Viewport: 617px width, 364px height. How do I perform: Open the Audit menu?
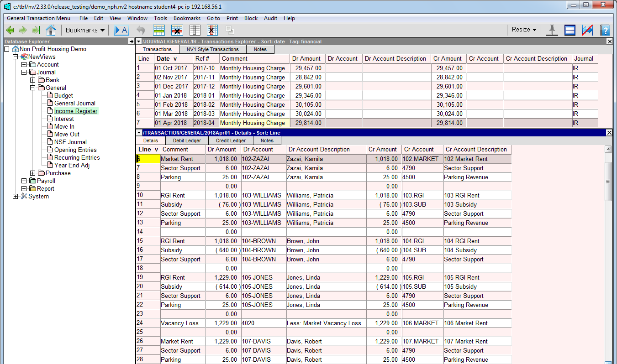[x=270, y=18]
